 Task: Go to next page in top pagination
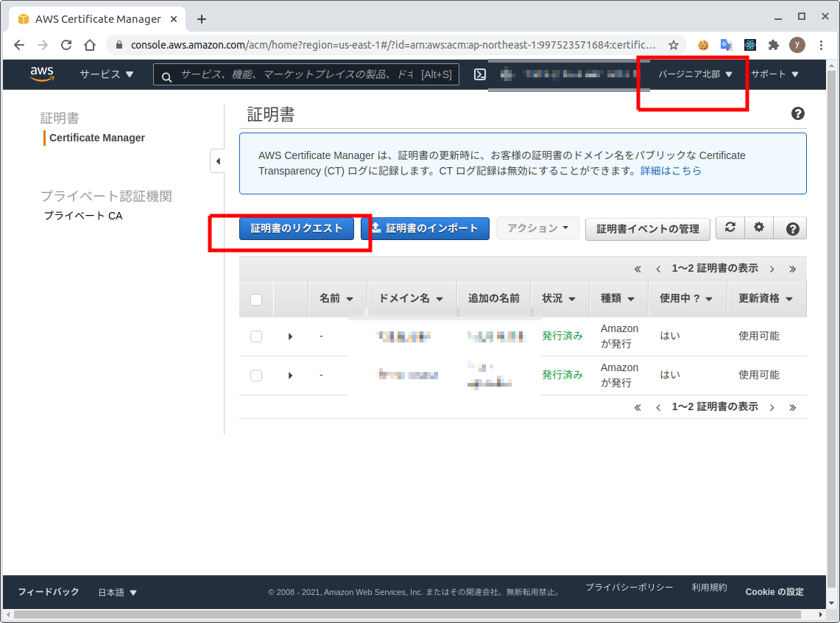[x=772, y=269]
